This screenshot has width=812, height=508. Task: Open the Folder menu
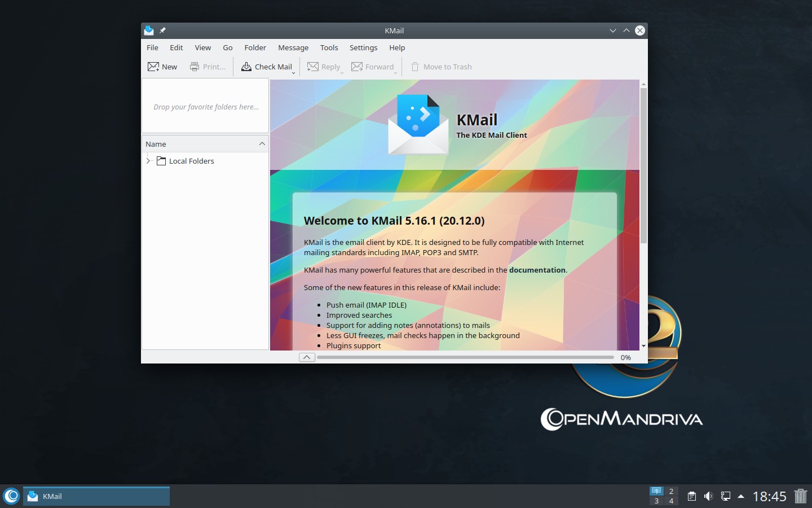(255, 47)
